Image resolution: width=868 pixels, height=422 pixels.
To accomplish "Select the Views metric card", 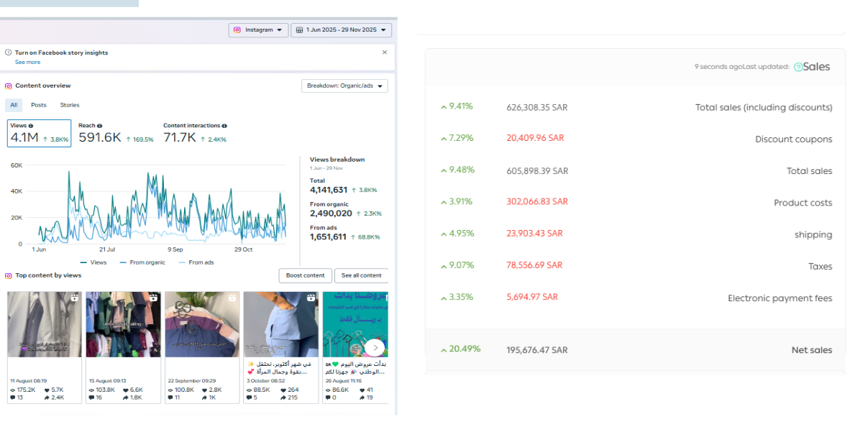I will click(x=40, y=133).
